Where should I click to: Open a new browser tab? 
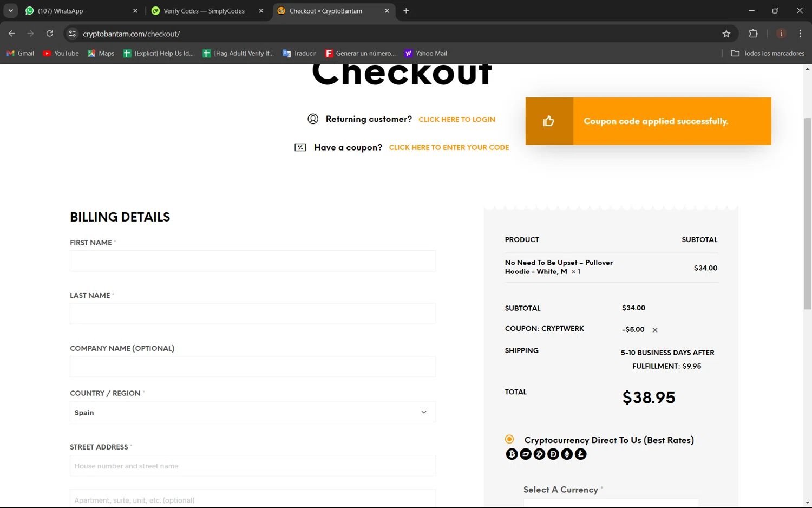click(406, 11)
